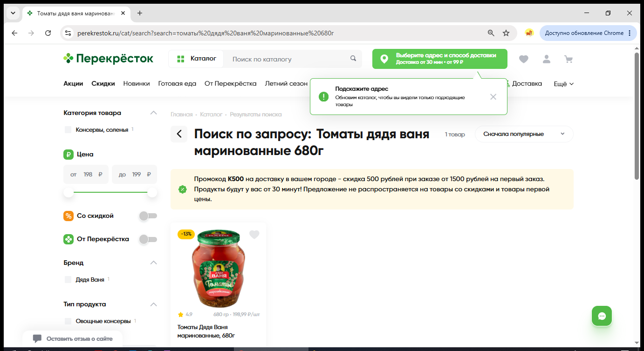The height and width of the screenshot is (351, 644).
Task: Click the page vertical scrollbar
Action: point(637,116)
